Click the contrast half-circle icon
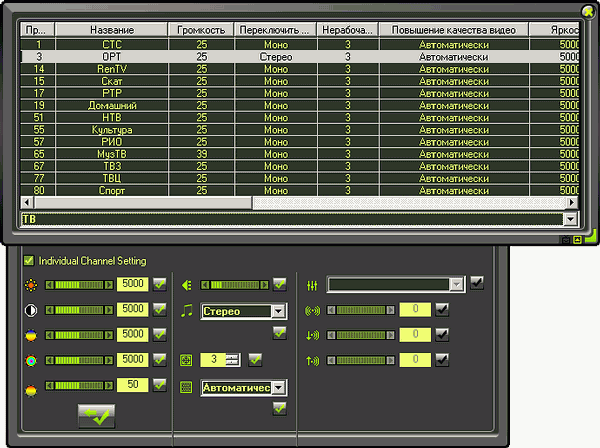Screen dimensions: 600x448 pos(30,310)
